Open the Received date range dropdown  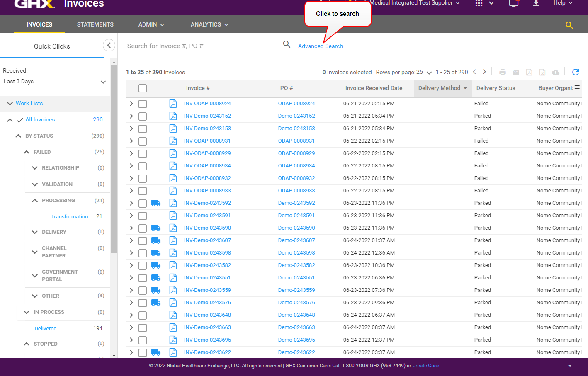54,82
